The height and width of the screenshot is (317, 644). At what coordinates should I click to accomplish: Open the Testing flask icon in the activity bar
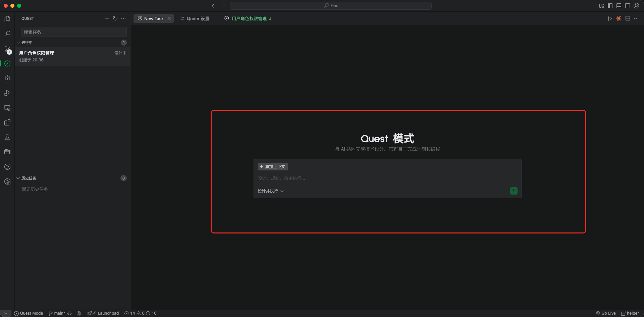7,137
